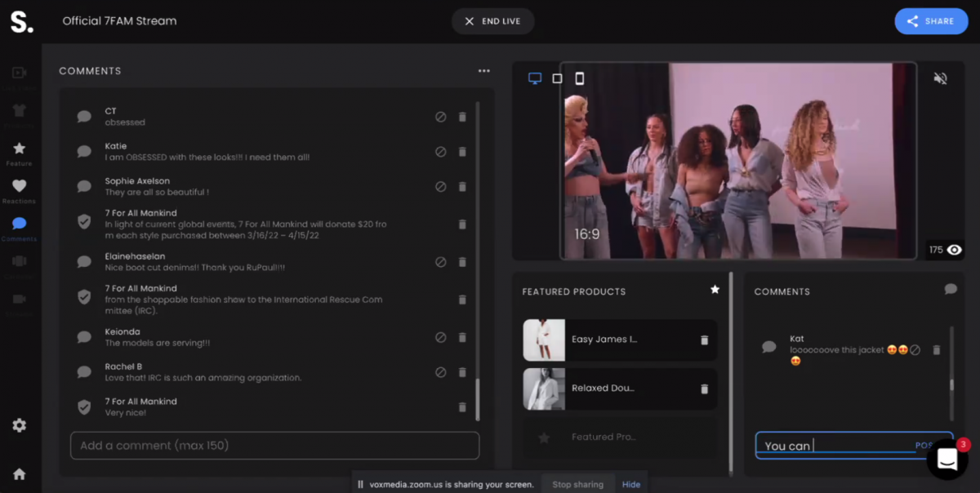Delete Sophie Axelson's comment
980x493 pixels.
(x=462, y=186)
